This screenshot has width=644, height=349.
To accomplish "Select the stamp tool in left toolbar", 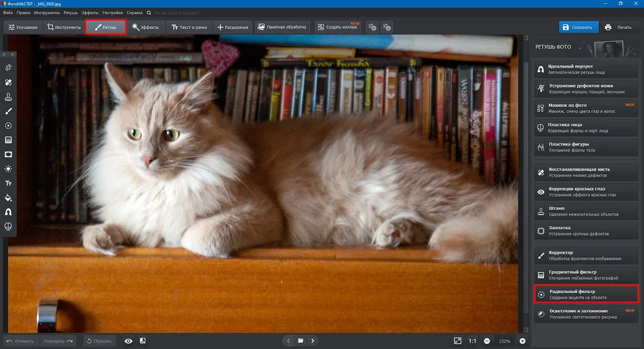I will (x=8, y=97).
